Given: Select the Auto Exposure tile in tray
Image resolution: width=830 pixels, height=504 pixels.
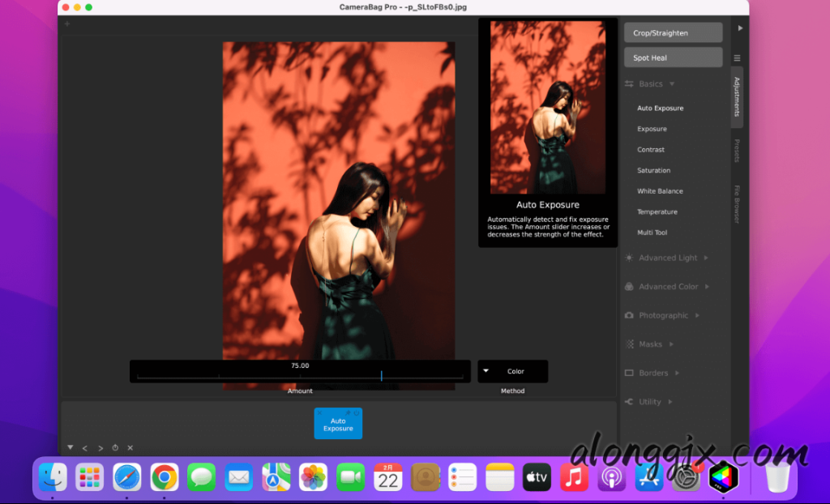Looking at the screenshot, I should (x=338, y=426).
